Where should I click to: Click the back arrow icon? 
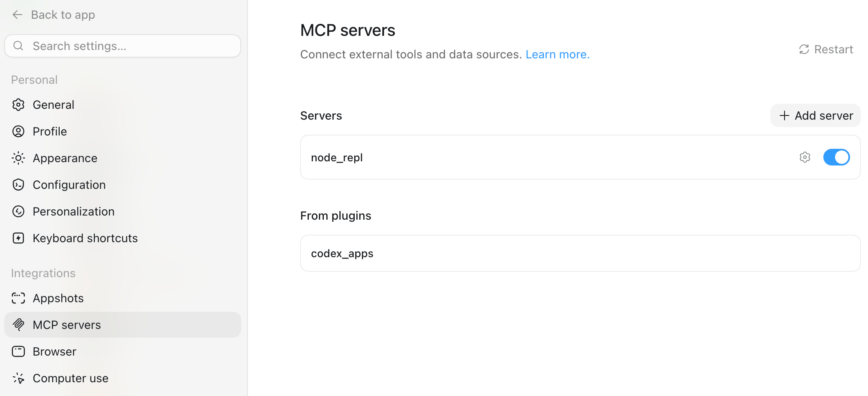pos(18,15)
